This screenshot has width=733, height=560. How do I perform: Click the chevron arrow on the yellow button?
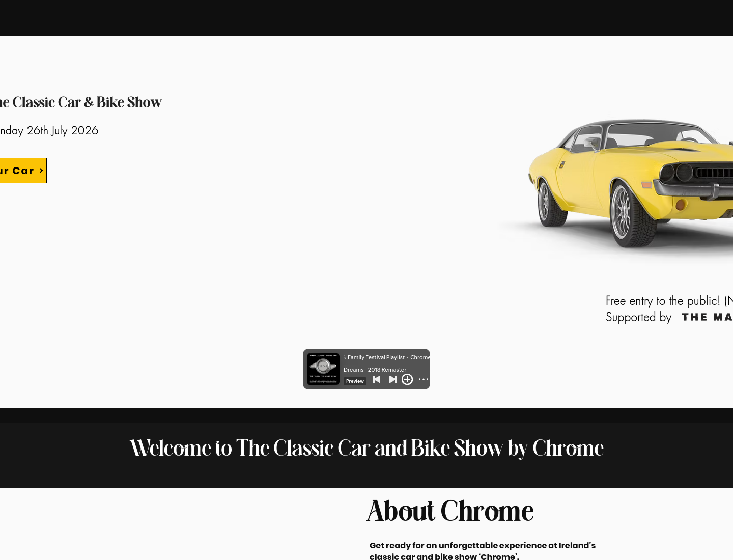[x=41, y=171]
